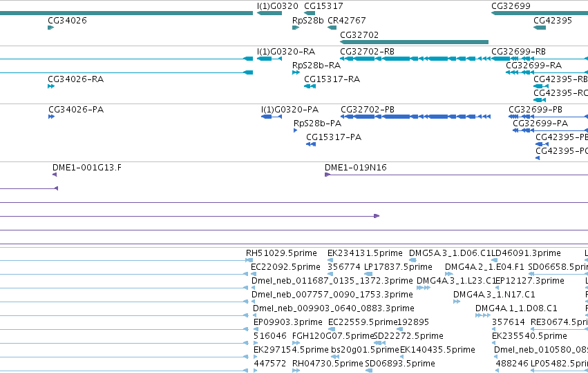Click protein l(1)G0320-PA label
588x374 pixels.
290,110
